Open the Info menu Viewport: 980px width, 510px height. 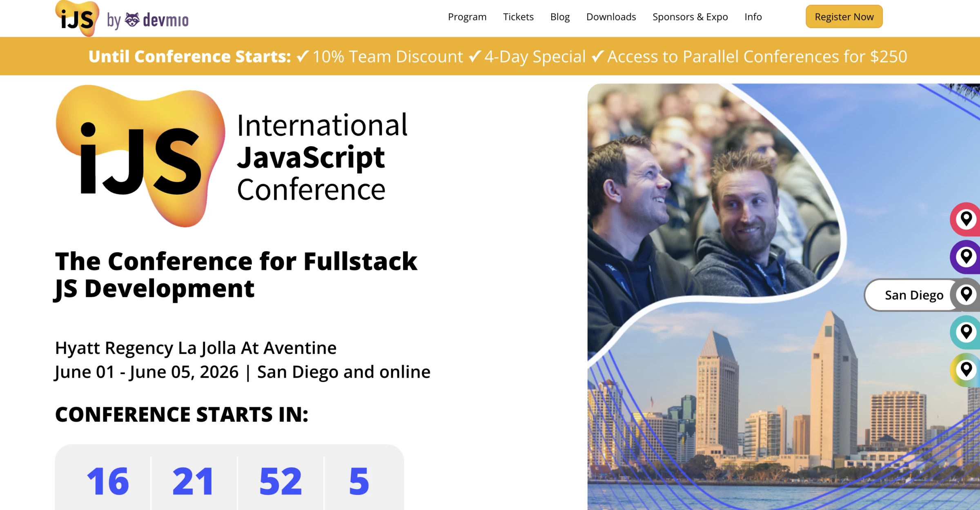(x=753, y=17)
